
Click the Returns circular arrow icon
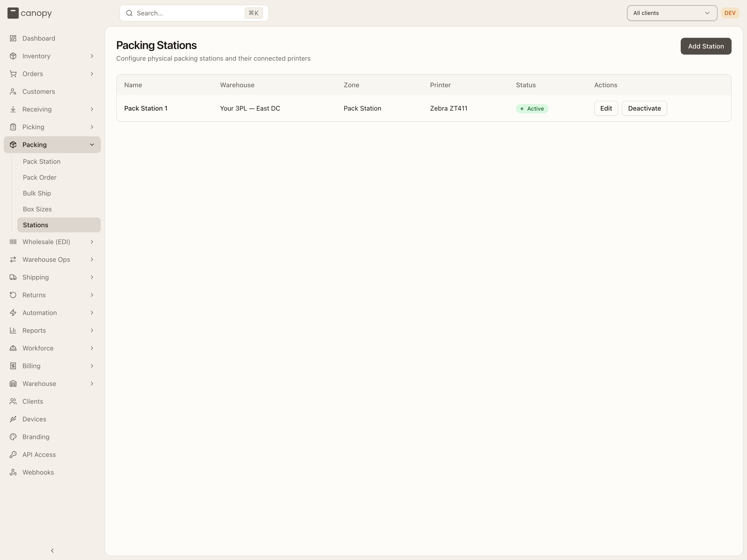[13, 295]
